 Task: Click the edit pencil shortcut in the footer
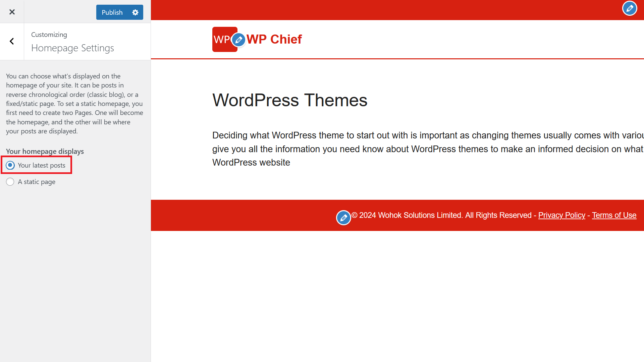(343, 218)
